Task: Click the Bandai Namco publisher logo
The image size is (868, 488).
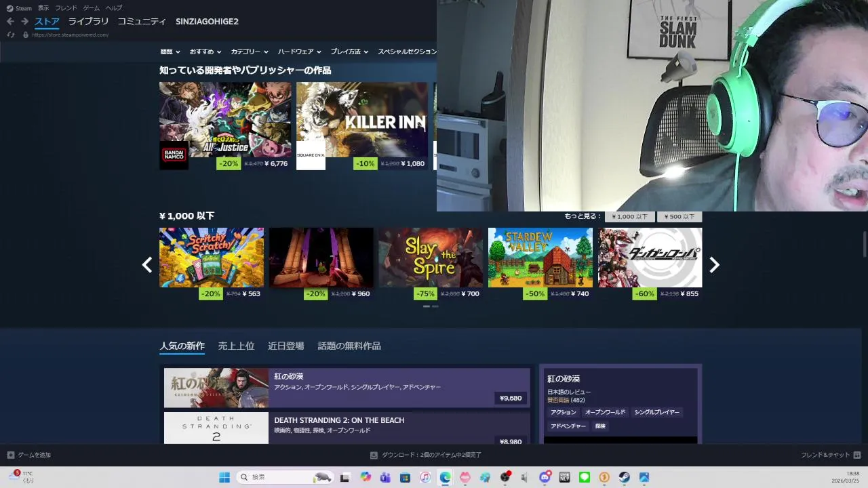Action: 174,155
